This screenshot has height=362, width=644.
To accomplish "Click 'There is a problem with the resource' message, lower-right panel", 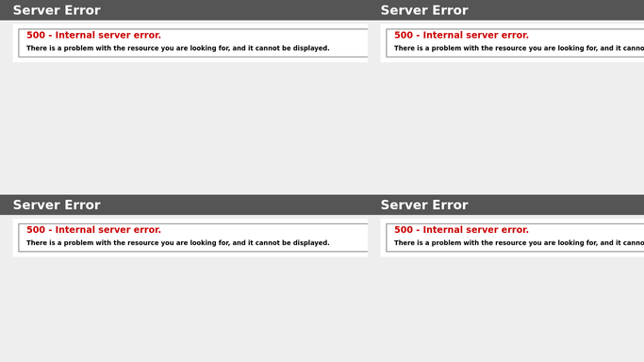I will tap(520, 242).
